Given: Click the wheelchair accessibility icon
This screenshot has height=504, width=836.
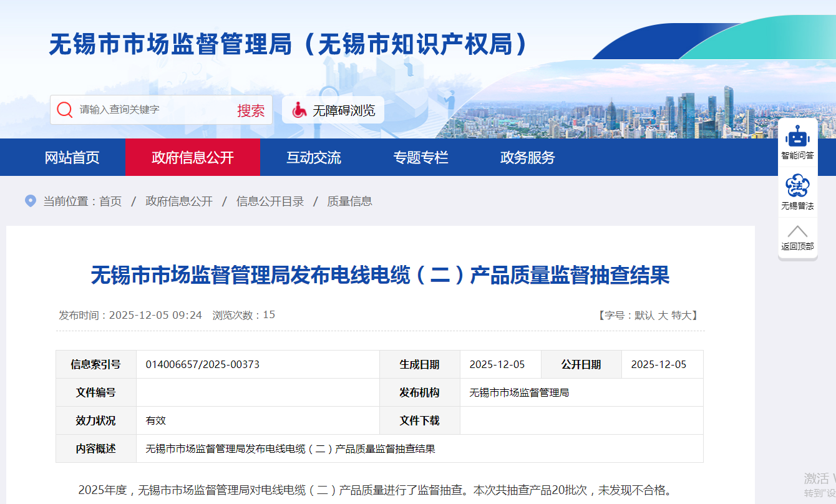Looking at the screenshot, I should (299, 110).
